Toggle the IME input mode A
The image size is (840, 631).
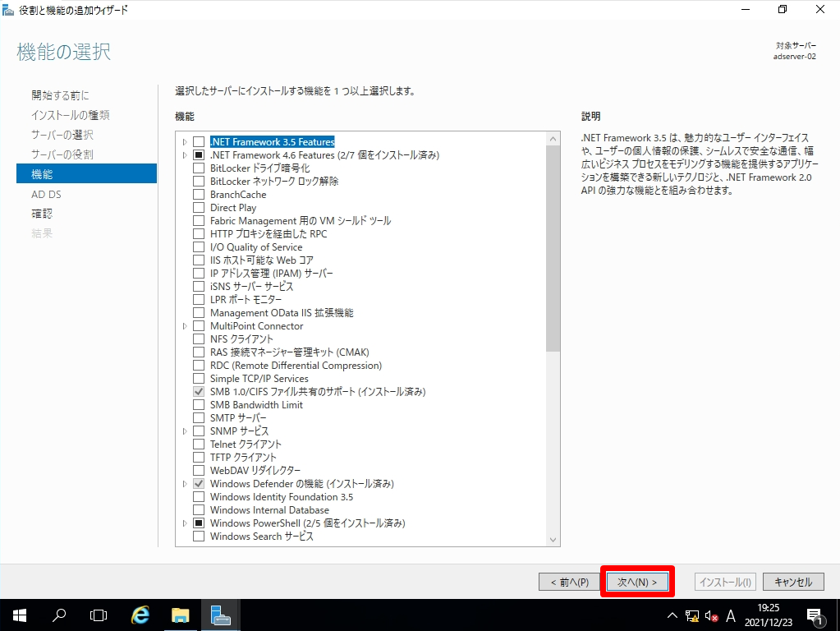click(x=730, y=616)
